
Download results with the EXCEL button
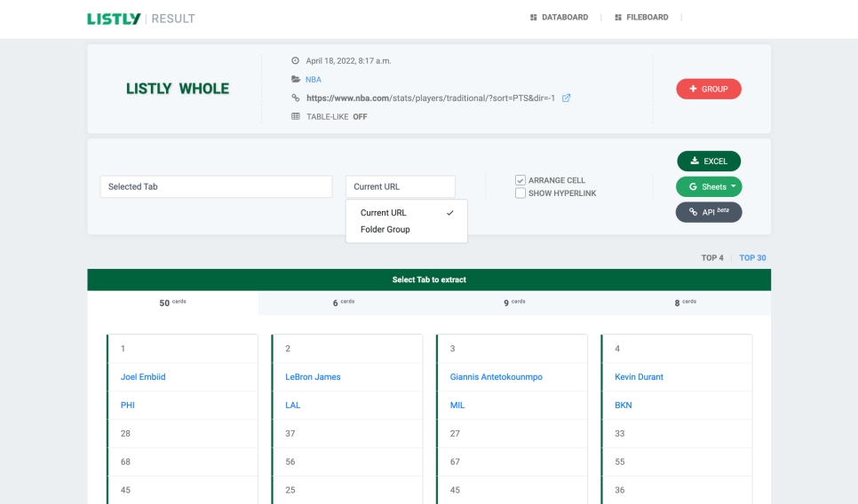709,161
